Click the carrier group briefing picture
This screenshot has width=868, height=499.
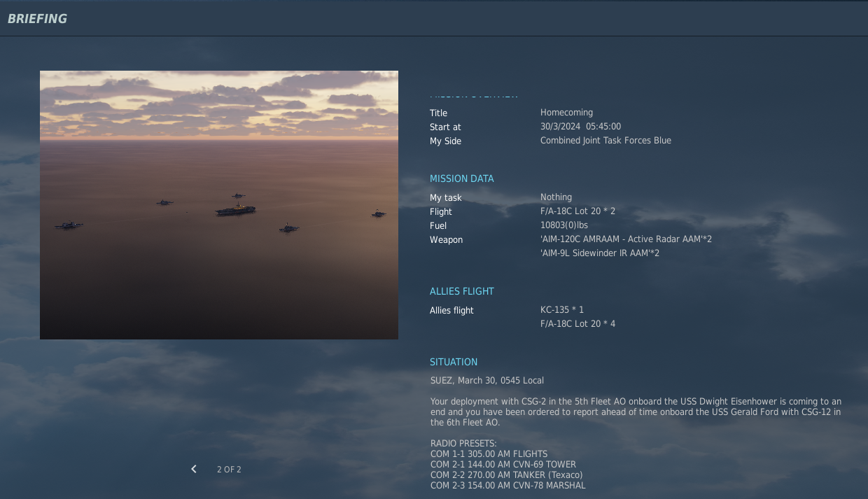point(219,205)
